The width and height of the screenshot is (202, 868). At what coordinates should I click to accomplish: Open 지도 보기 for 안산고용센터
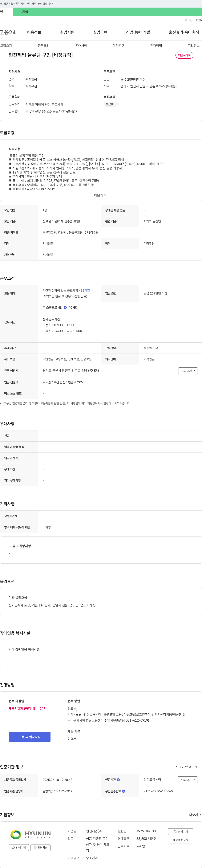188,780
